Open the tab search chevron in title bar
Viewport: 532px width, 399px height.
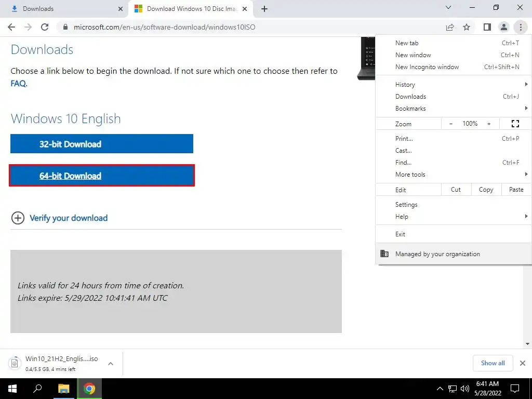click(448, 7)
